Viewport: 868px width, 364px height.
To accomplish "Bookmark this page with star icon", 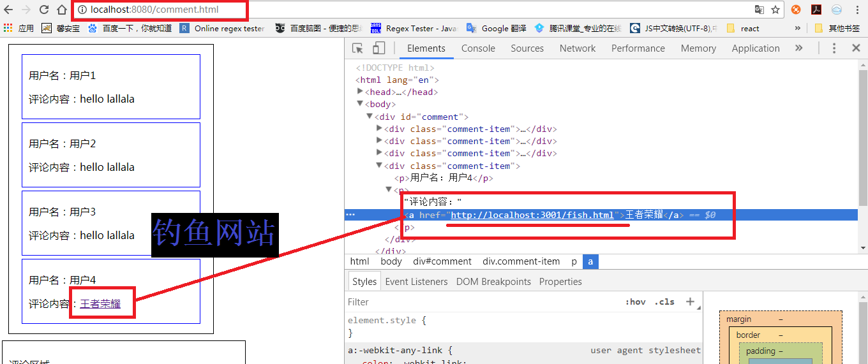I will click(775, 10).
